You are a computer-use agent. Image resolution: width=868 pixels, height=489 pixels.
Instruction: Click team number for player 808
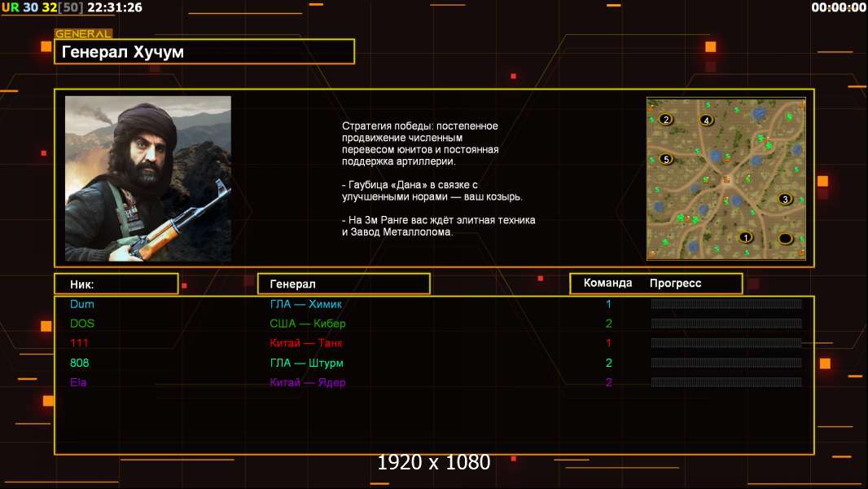pos(608,363)
